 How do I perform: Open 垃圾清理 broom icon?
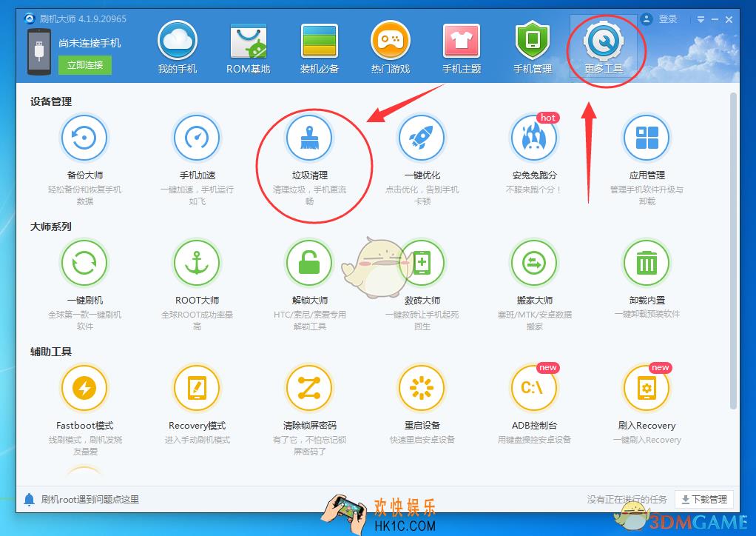point(309,138)
